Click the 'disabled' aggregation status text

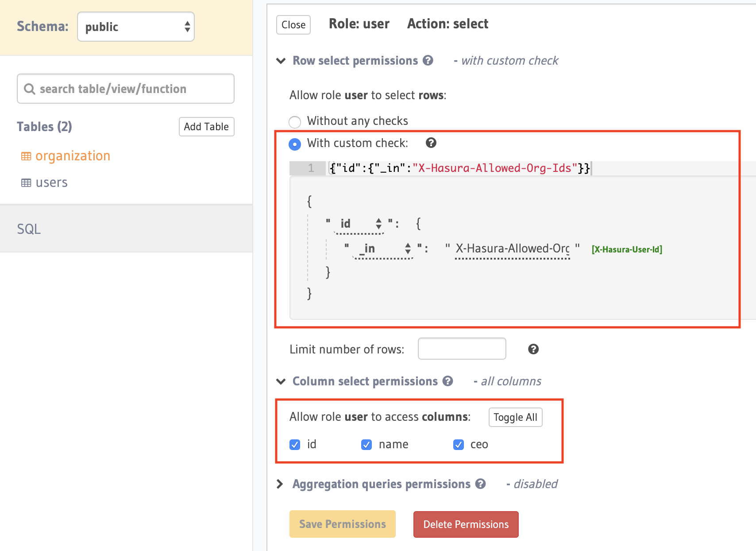pos(535,484)
